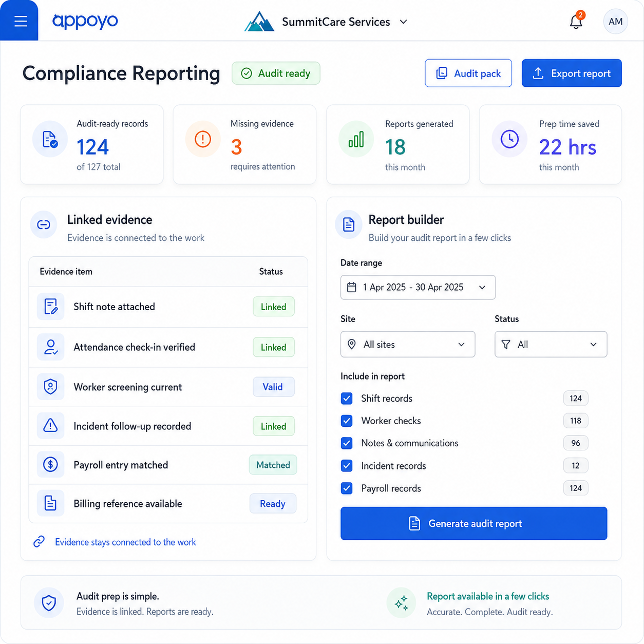Toggle the Worker checks checkbox

347,421
